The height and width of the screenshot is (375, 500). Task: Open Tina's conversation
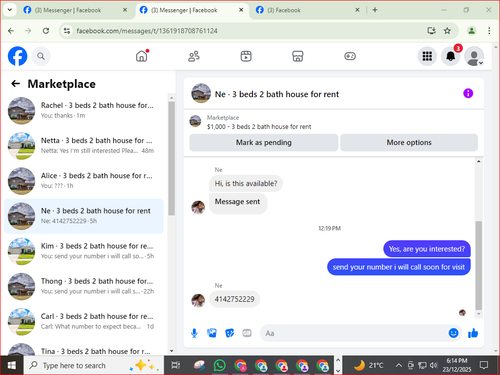(84, 349)
